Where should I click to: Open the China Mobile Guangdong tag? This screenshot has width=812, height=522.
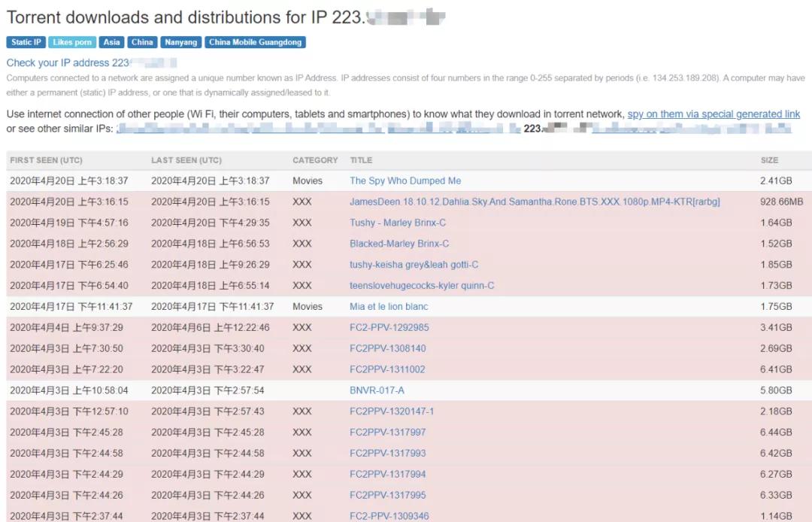(x=255, y=43)
